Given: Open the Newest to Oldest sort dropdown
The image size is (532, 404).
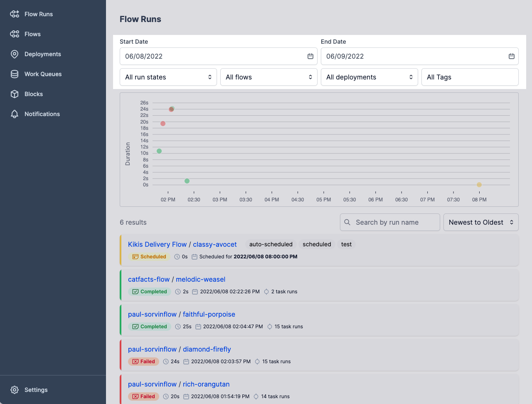Looking at the screenshot, I should click(x=481, y=222).
